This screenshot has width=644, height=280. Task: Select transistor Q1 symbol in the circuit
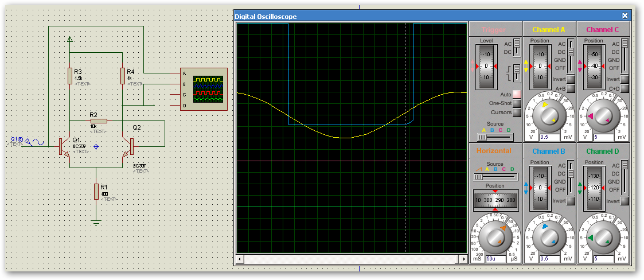pos(62,146)
